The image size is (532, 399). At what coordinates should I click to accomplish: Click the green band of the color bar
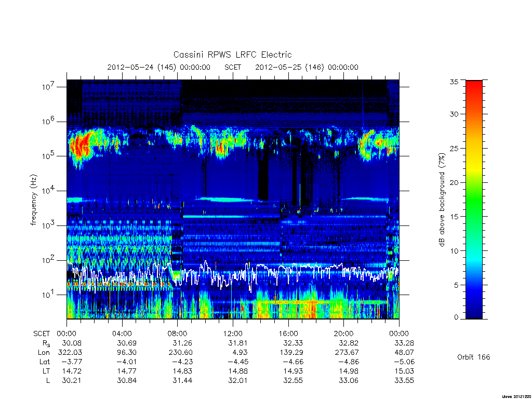474,200
